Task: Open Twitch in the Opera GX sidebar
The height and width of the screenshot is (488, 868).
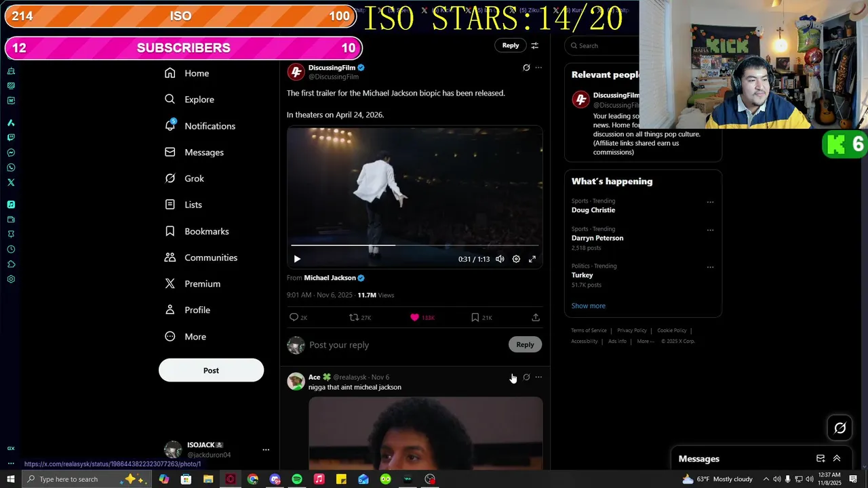Action: (11, 138)
